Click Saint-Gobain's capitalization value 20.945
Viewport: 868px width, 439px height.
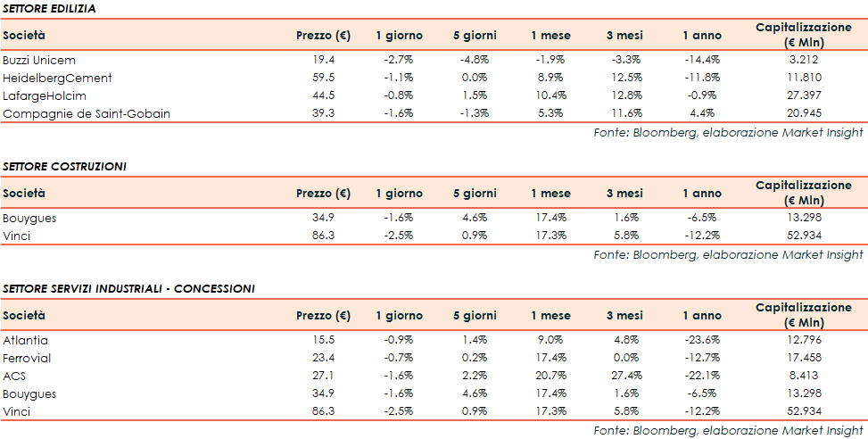point(804,113)
